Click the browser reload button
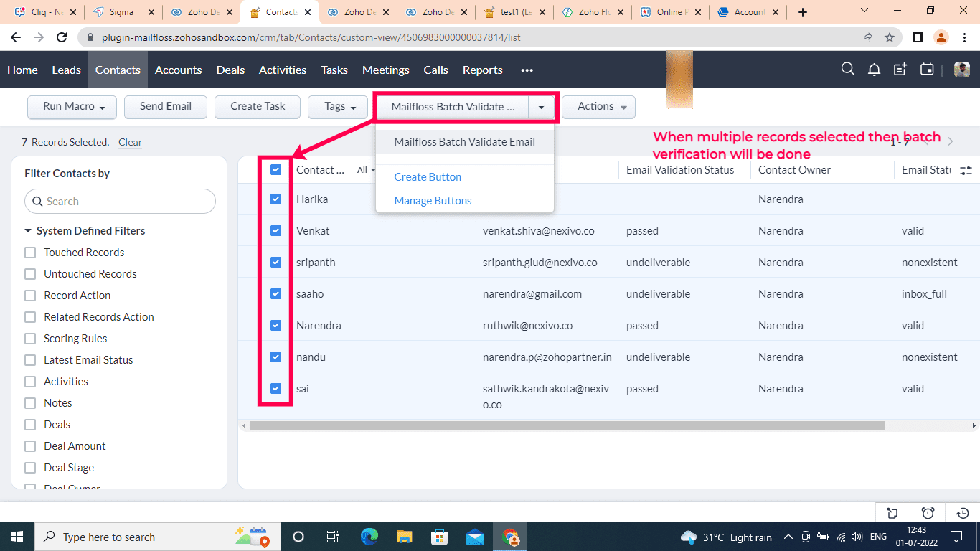 (x=62, y=37)
